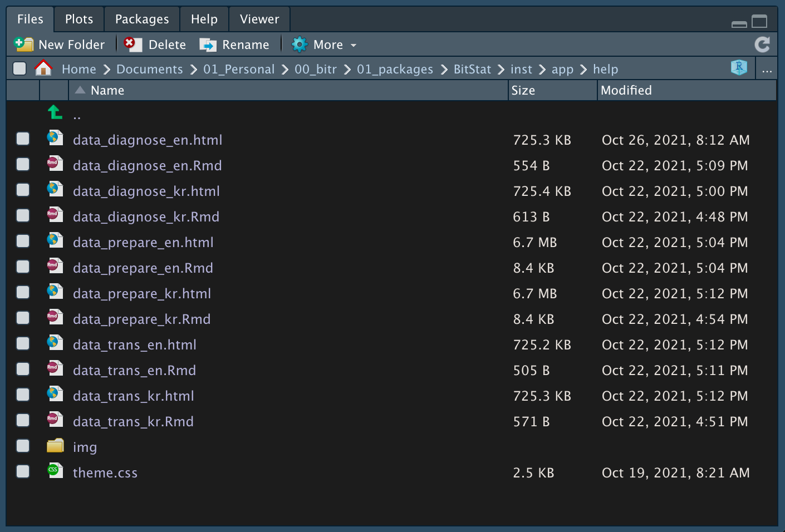Toggle the select-all files checkbox
This screenshot has width=785, height=532.
19,68
